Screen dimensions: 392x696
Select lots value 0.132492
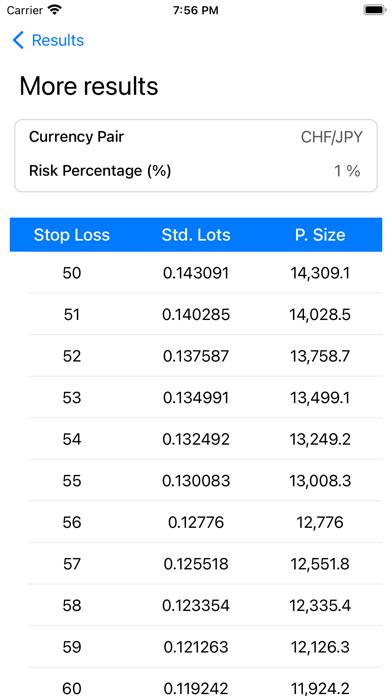pyautogui.click(x=196, y=439)
